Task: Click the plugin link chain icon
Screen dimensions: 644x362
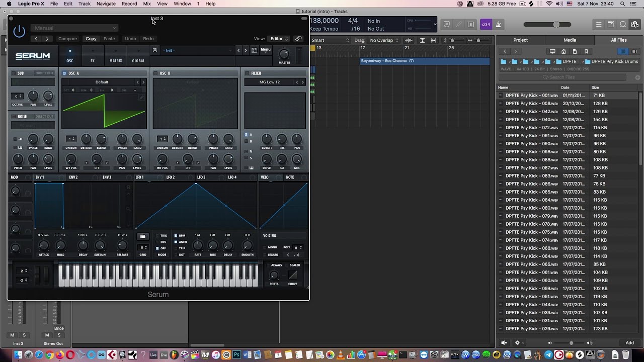Action: [x=298, y=39]
